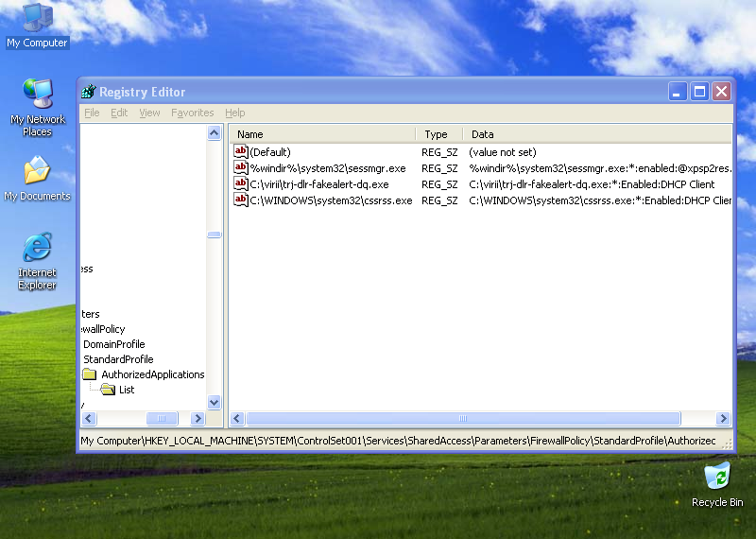The height and width of the screenshot is (539, 756).
Task: Open My Network Places desktop icon
Action: coord(37,107)
